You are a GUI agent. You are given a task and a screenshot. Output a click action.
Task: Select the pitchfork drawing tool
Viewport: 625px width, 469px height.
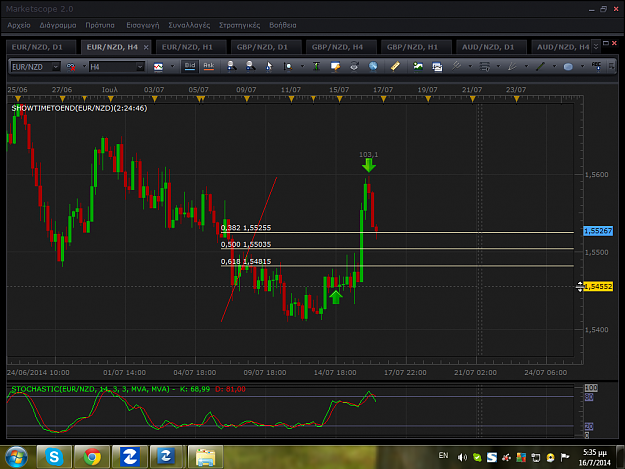[456, 66]
